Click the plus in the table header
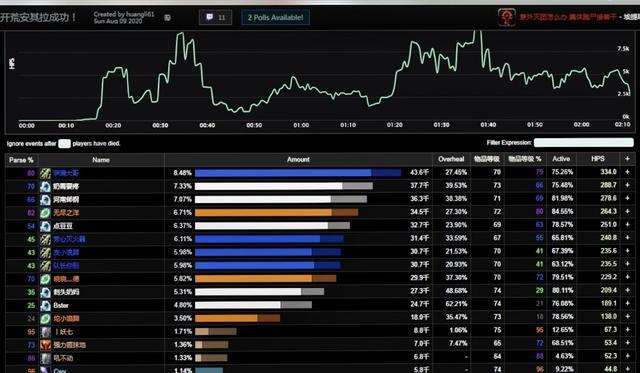Viewport: 640px width, 373px height. [x=627, y=159]
